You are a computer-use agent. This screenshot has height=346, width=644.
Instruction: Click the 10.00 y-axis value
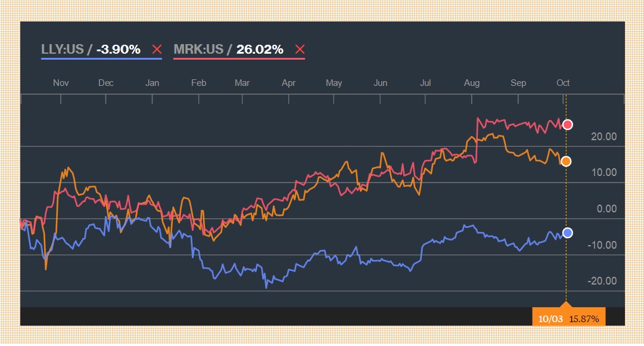click(x=603, y=172)
